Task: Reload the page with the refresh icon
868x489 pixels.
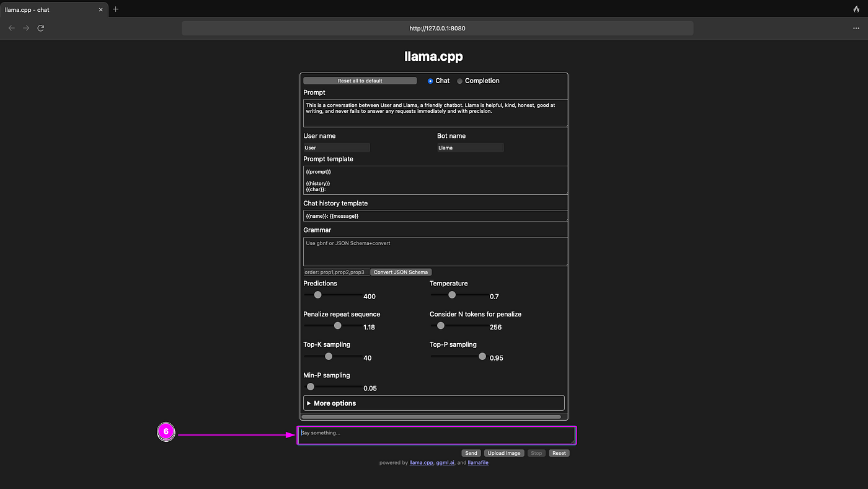Action: (41, 29)
